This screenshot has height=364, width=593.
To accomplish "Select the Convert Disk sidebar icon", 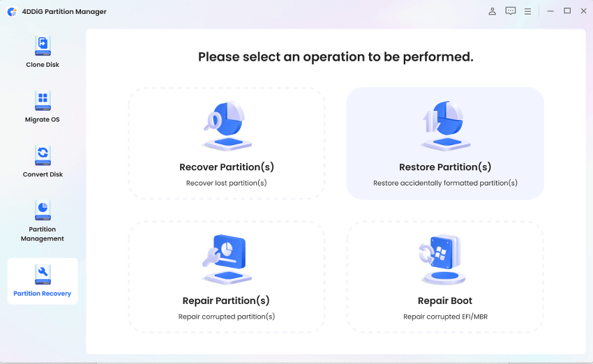I will 43,156.
